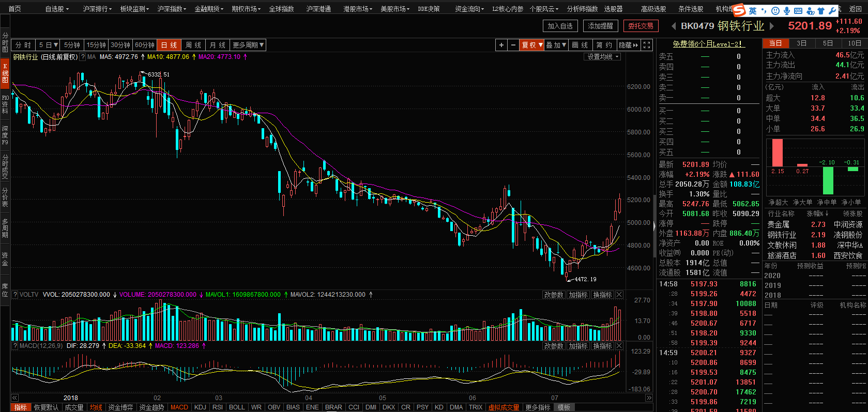Open 沪深港通 menu item
The width and height of the screenshot is (868, 412).
pyautogui.click(x=318, y=9)
